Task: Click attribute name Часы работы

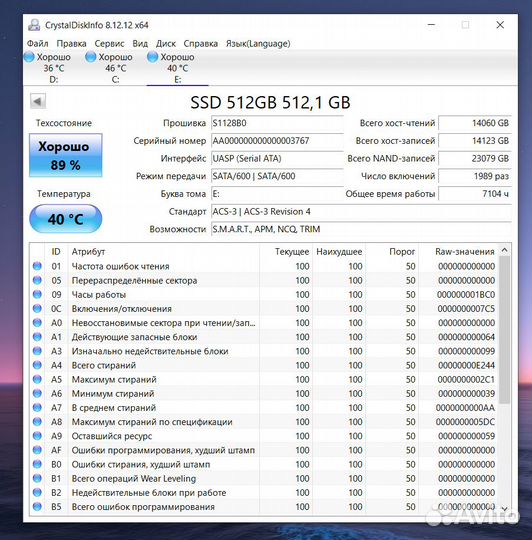Action: click(98, 294)
